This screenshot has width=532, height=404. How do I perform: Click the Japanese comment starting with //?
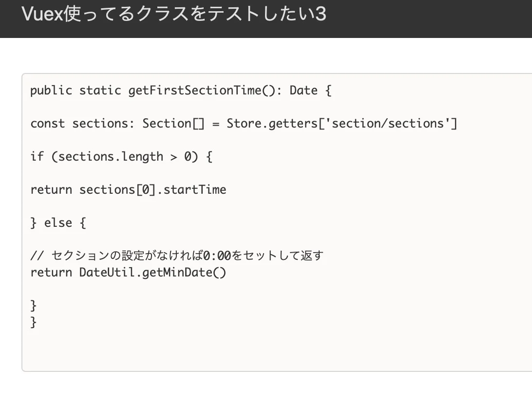pyautogui.click(x=177, y=256)
